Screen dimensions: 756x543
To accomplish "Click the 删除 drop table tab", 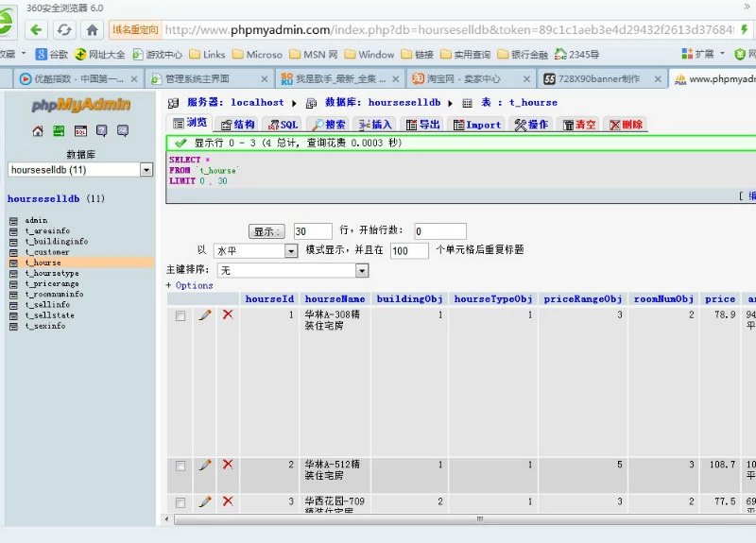I will [x=626, y=125].
